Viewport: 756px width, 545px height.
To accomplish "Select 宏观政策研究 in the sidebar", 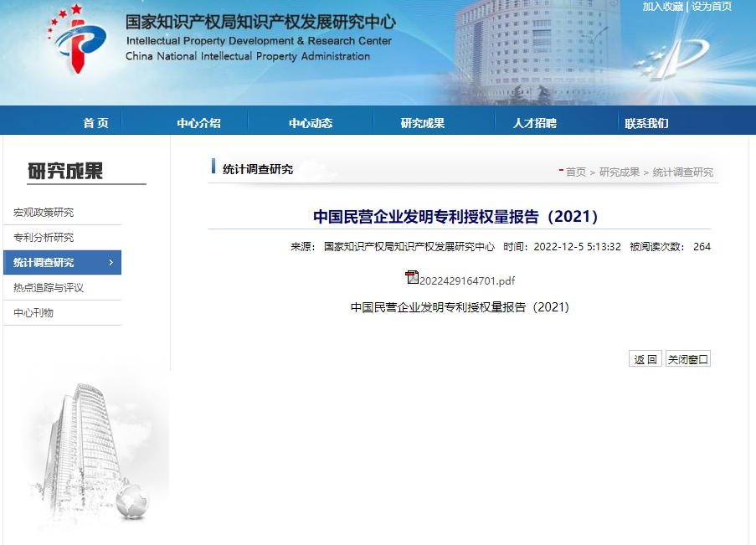I will [44, 213].
